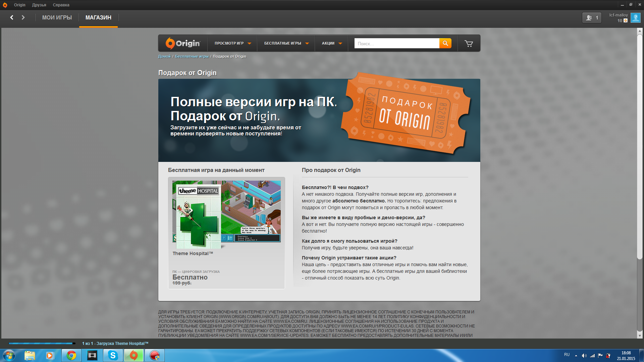Click the lcf-malloy username
Screen dimensions: 644x362
coord(619,15)
